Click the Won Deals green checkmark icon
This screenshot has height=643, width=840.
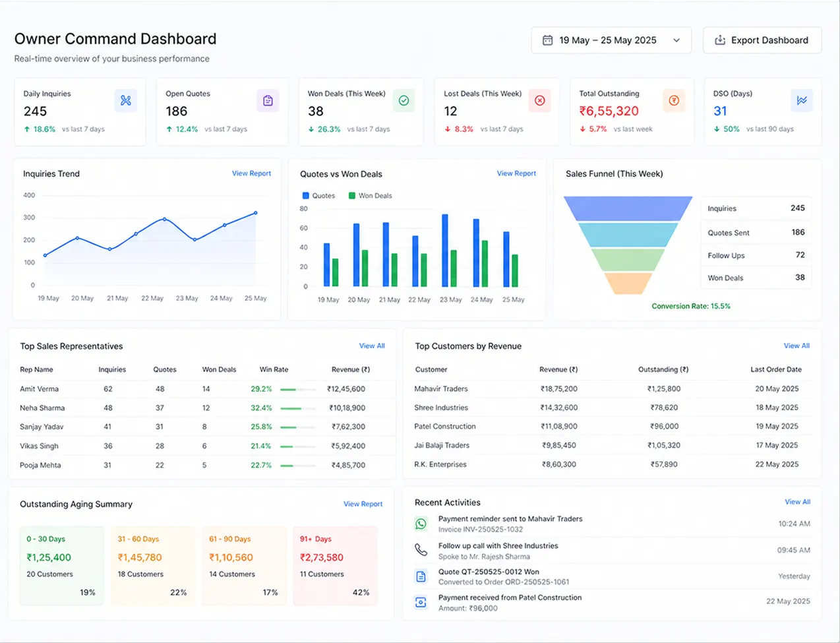(x=404, y=100)
